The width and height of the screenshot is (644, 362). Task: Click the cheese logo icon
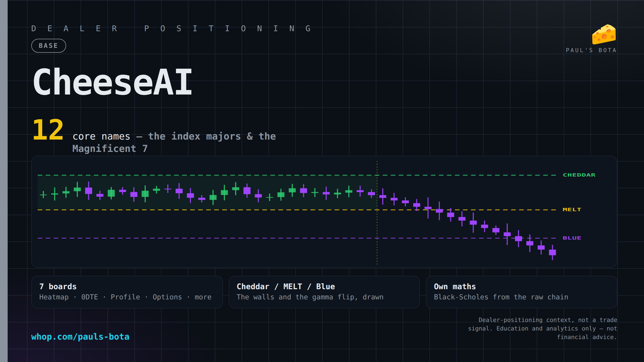[604, 34]
